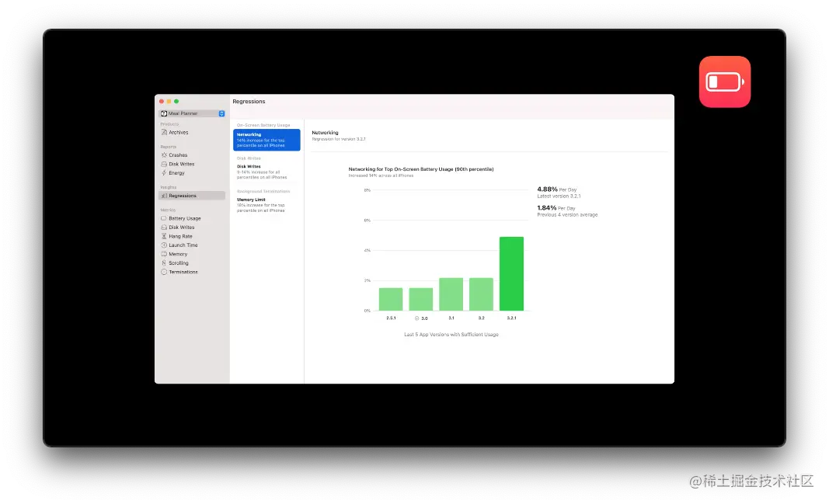Click the "Insights" sidebar section header
829x504 pixels.
[x=169, y=188]
